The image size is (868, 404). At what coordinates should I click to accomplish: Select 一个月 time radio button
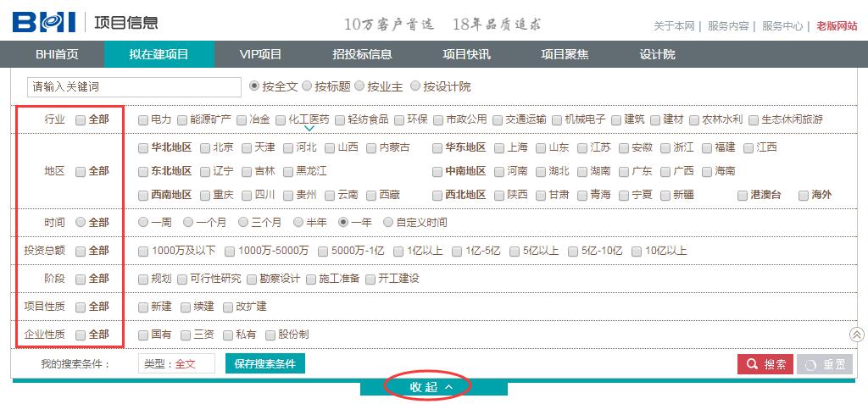coord(188,223)
